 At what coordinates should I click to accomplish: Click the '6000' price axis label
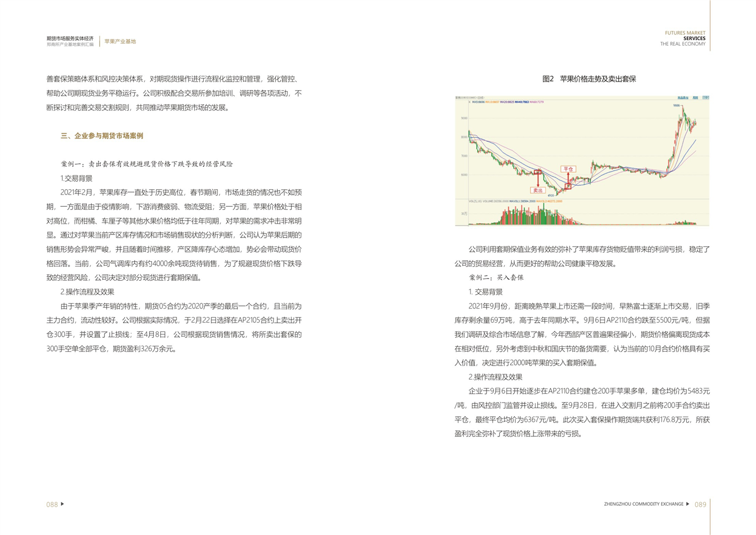(464, 175)
